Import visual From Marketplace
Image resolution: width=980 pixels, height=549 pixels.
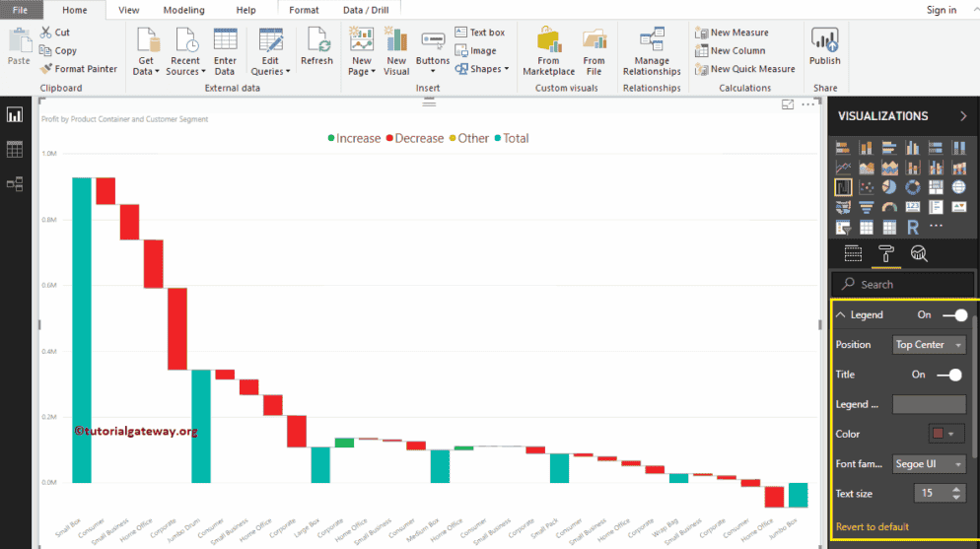point(549,51)
